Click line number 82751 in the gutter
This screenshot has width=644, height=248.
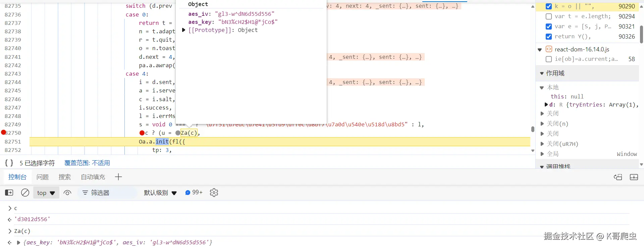[x=13, y=141]
